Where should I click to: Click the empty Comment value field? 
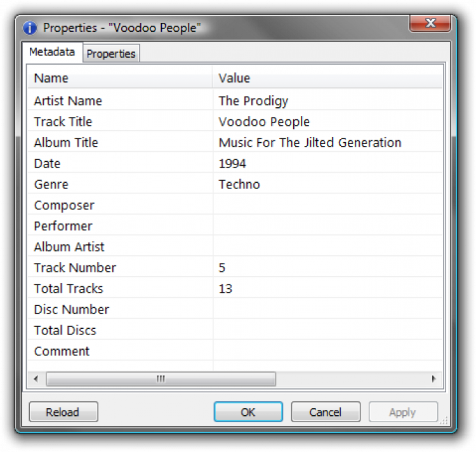coord(327,351)
